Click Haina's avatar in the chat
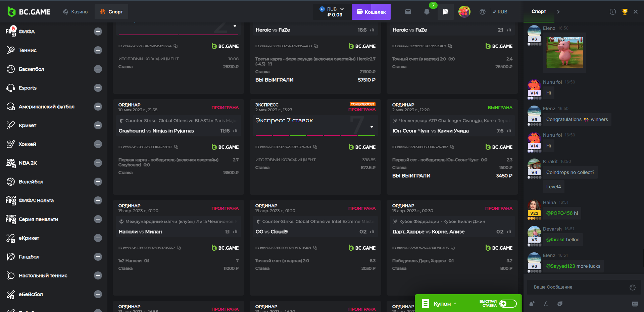644x312 pixels. tap(534, 206)
